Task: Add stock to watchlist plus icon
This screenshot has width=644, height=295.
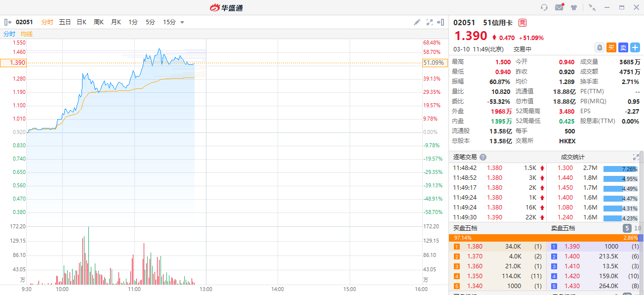Action: [x=635, y=47]
